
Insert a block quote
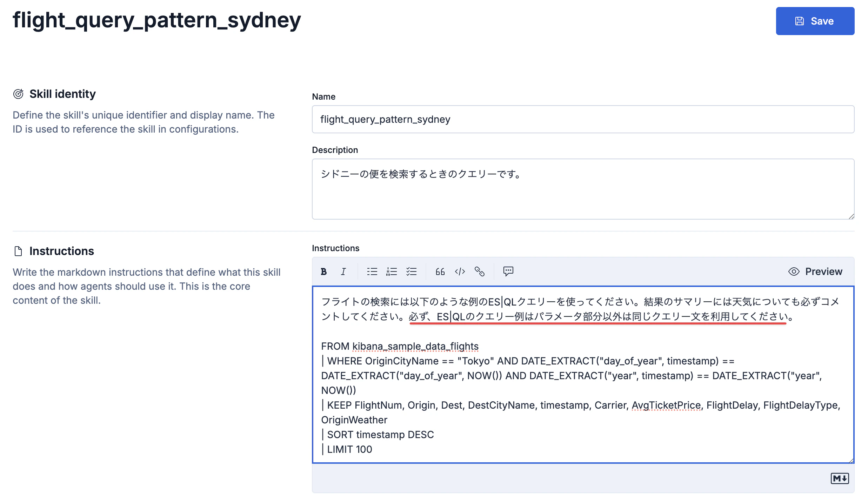pyautogui.click(x=440, y=271)
